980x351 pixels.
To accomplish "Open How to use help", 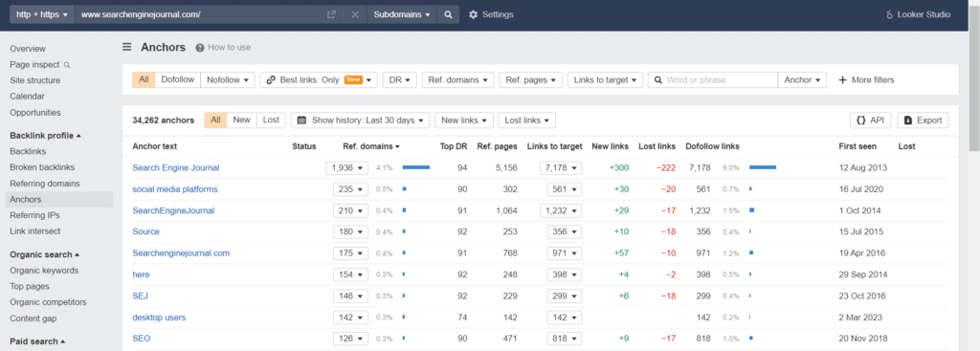I will coord(223,47).
